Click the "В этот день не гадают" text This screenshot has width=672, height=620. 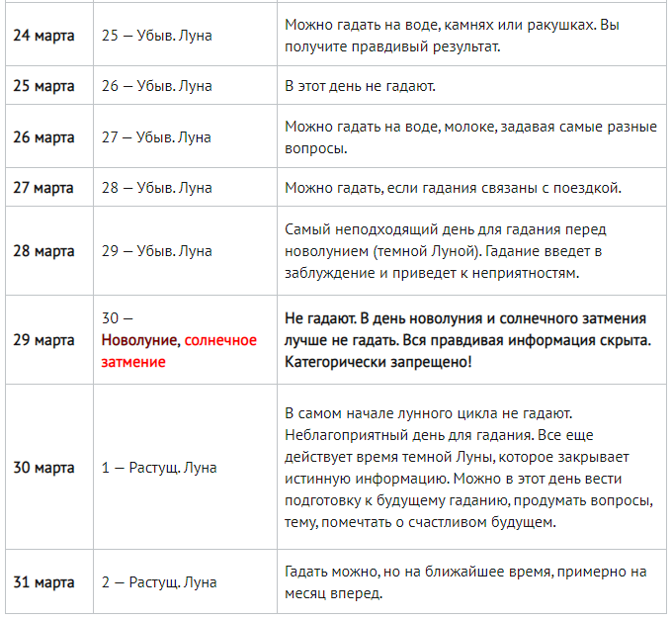click(x=360, y=86)
